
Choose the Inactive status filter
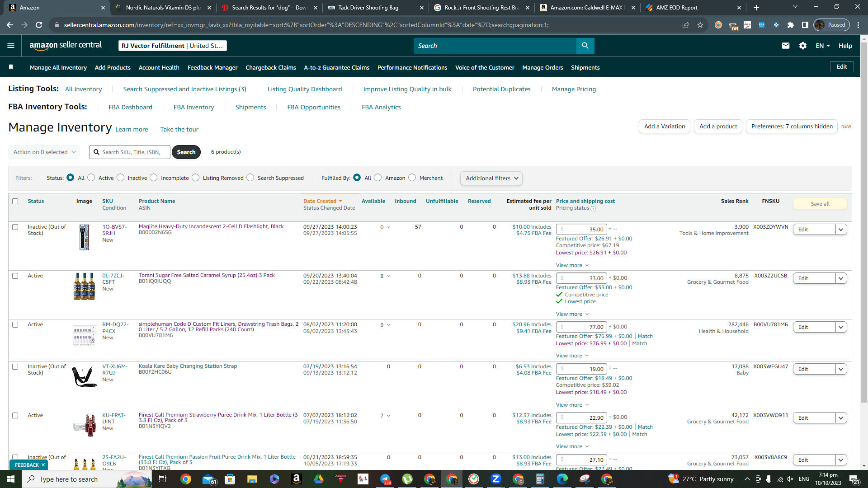[121, 178]
